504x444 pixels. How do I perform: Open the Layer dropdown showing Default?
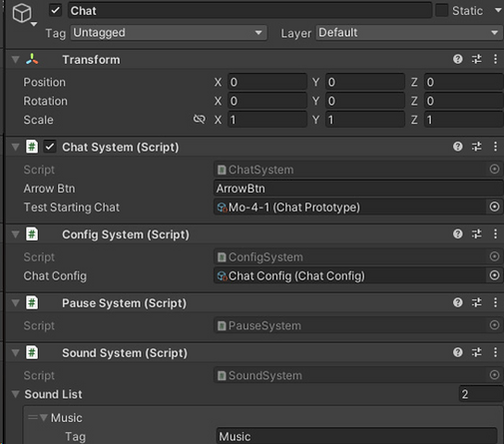(x=409, y=33)
